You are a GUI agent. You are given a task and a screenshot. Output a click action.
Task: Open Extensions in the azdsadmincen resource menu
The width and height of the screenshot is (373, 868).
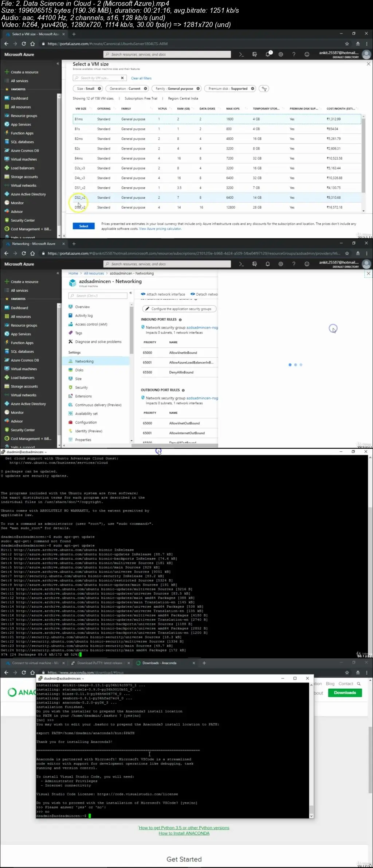click(83, 396)
